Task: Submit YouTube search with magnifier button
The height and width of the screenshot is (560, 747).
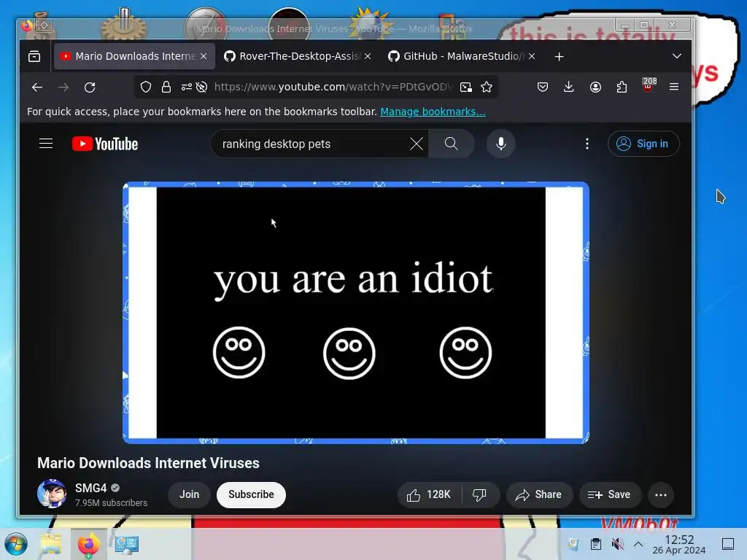Action: click(x=451, y=144)
